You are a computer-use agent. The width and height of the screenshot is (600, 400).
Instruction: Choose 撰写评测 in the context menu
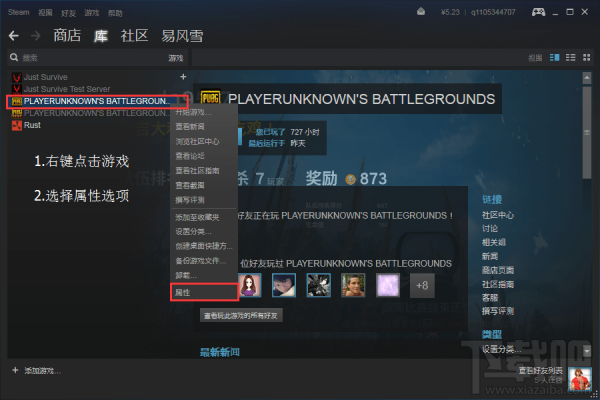click(x=204, y=200)
